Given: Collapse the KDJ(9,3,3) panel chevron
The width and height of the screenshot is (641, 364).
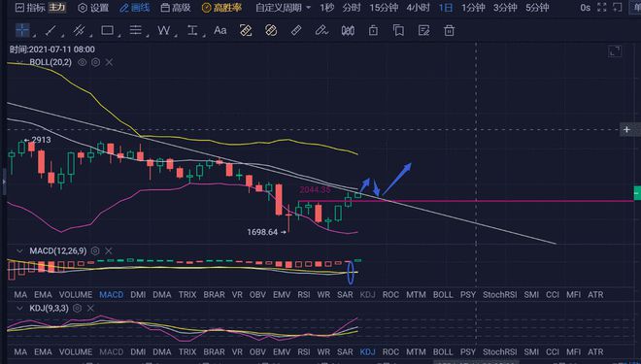Looking at the screenshot, I should [19, 308].
